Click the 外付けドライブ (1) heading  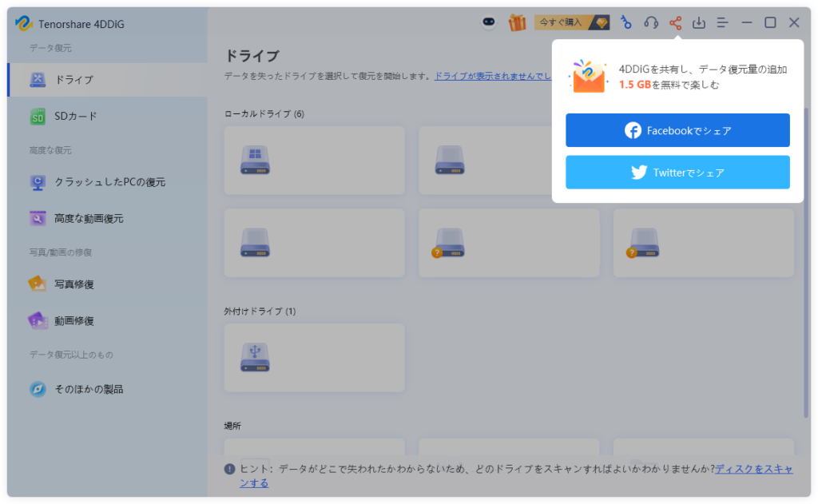pos(260,312)
